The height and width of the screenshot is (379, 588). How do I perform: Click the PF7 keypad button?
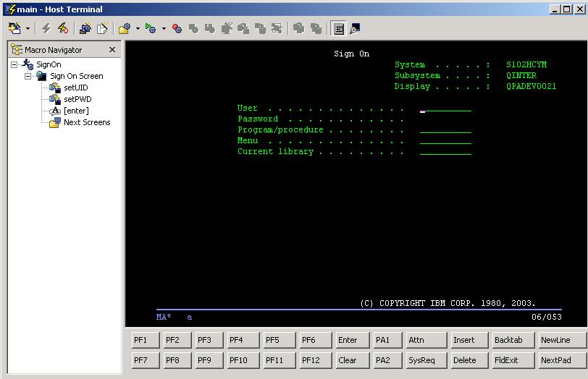[x=146, y=360]
